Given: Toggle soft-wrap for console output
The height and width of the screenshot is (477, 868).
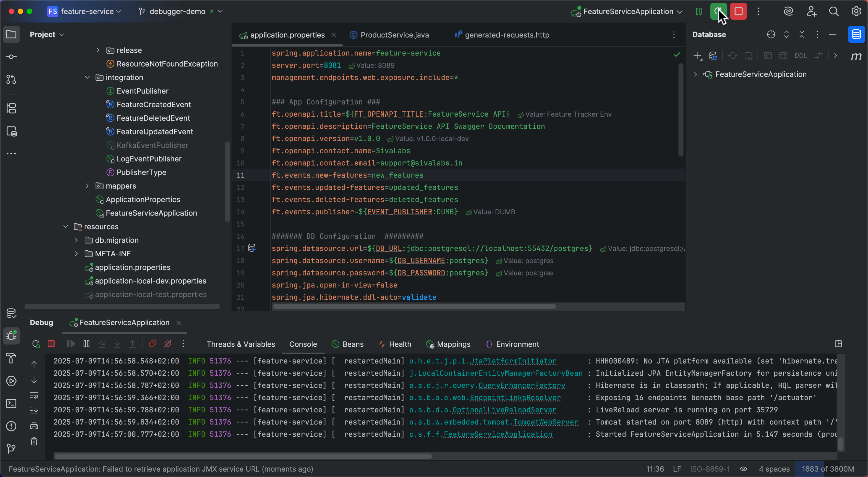Looking at the screenshot, I should [x=34, y=396].
